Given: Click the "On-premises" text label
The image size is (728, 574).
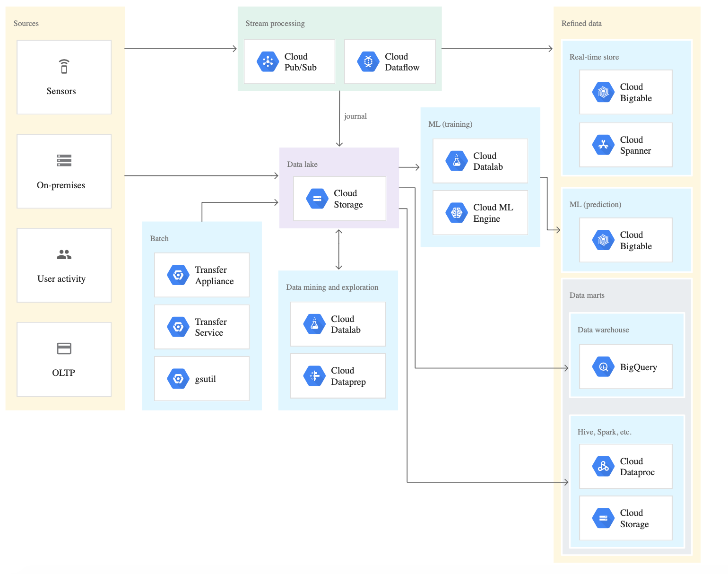Looking at the screenshot, I should (61, 185).
